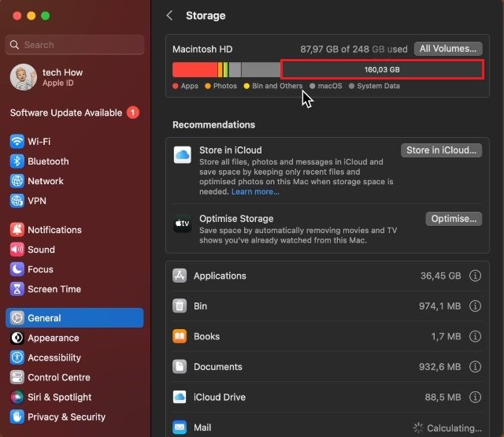Screen dimensions: 504x437
Task: Click info icon for Applications row
Action: pyautogui.click(x=475, y=276)
